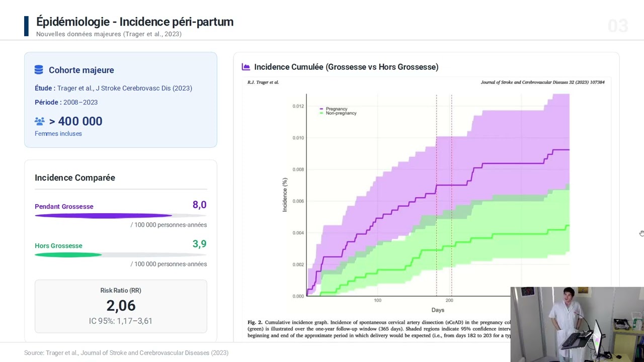The height and width of the screenshot is (362, 644).
Task: Click the blue accent bar beside slide title
Action: tap(26, 26)
